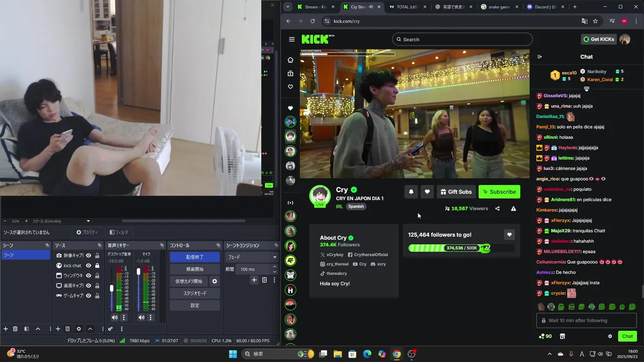
Task: Click the Kick search field
Action: pos(462,39)
